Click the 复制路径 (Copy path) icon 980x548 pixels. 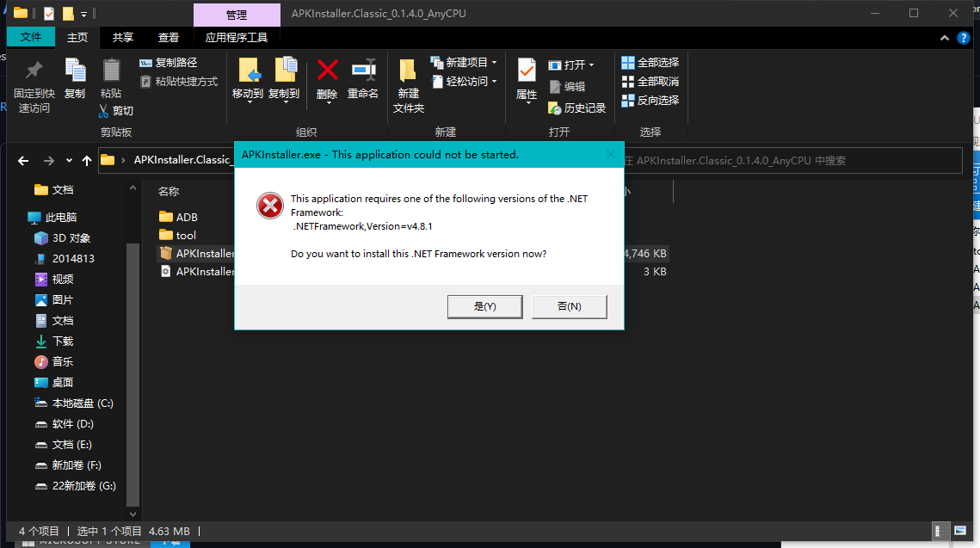pos(169,62)
